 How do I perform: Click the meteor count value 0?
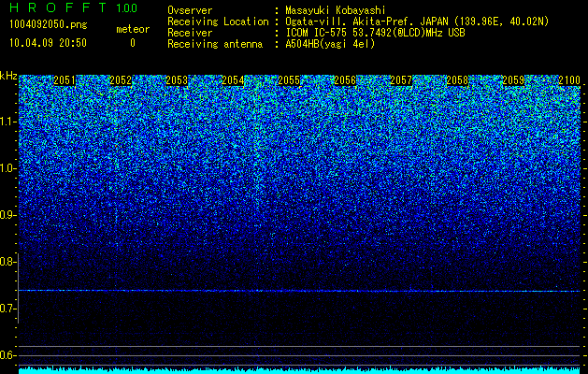(133, 43)
